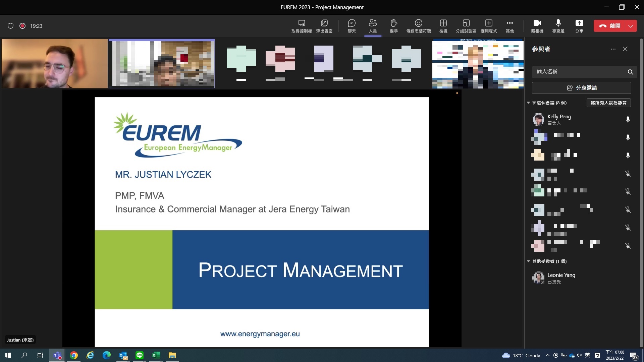The width and height of the screenshot is (644, 362).
Task: Click Teams icon on the taskbar
Action: [x=57, y=355]
